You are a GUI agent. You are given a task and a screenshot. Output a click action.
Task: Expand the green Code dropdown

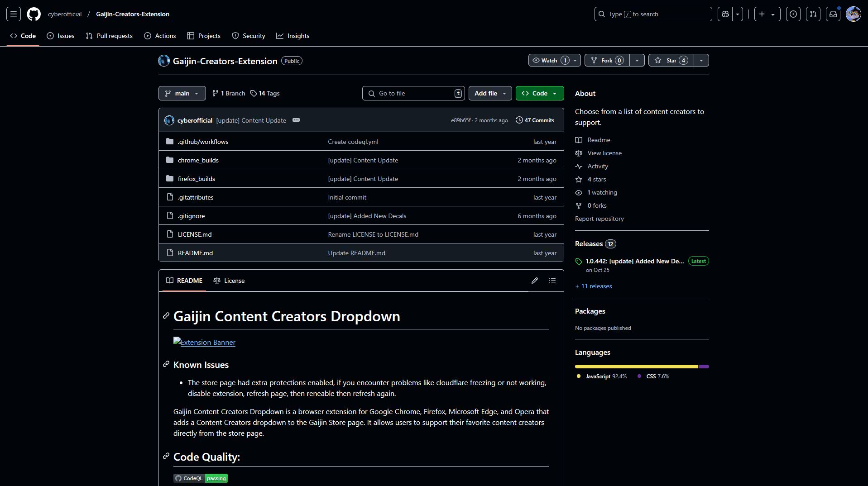pos(539,93)
